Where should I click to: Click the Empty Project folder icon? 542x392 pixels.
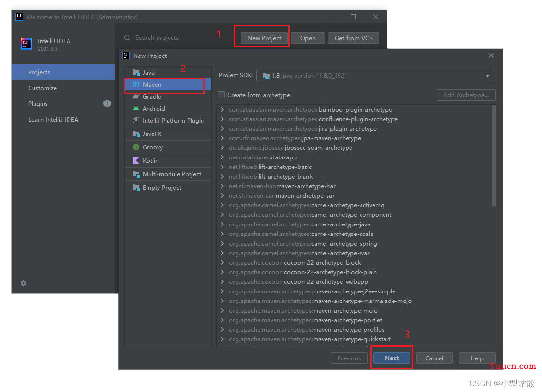(136, 187)
